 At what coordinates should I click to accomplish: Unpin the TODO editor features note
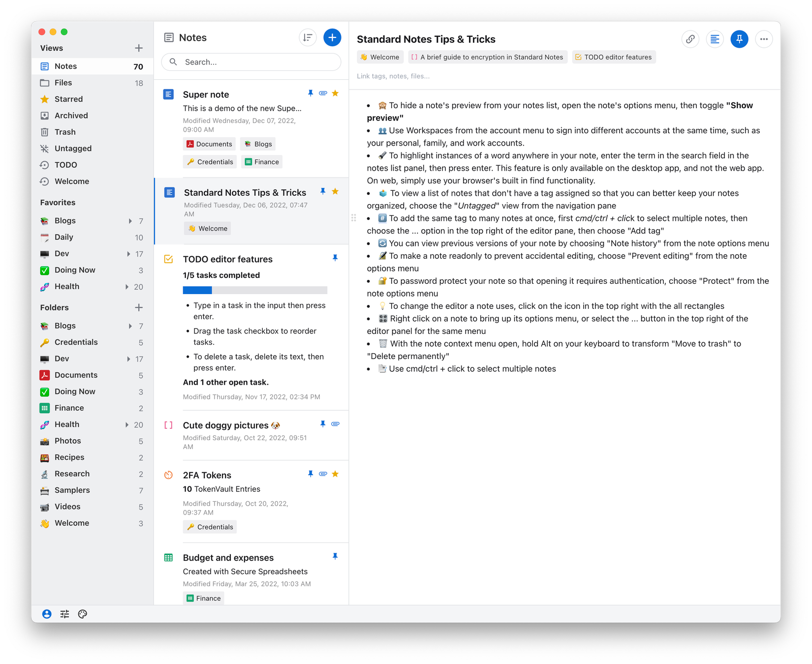[x=335, y=258]
